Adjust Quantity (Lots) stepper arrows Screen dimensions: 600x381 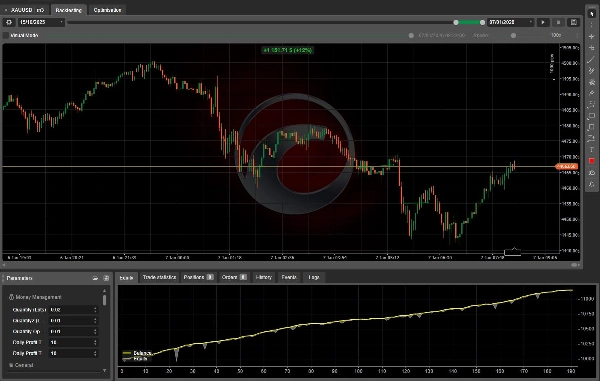(95, 309)
